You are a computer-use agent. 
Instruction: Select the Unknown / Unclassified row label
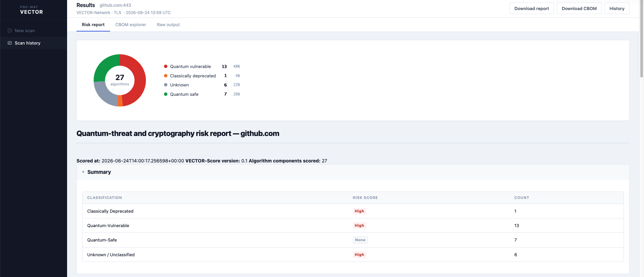[x=111, y=255]
